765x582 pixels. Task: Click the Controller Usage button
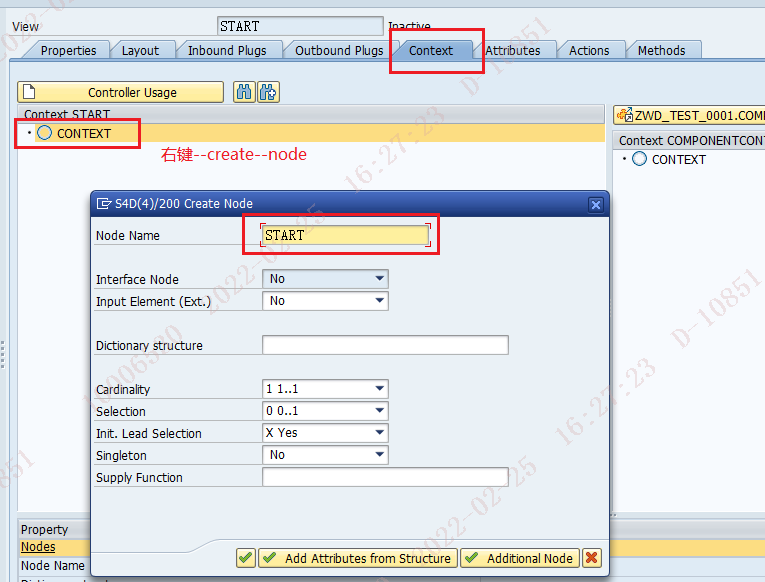click(121, 92)
